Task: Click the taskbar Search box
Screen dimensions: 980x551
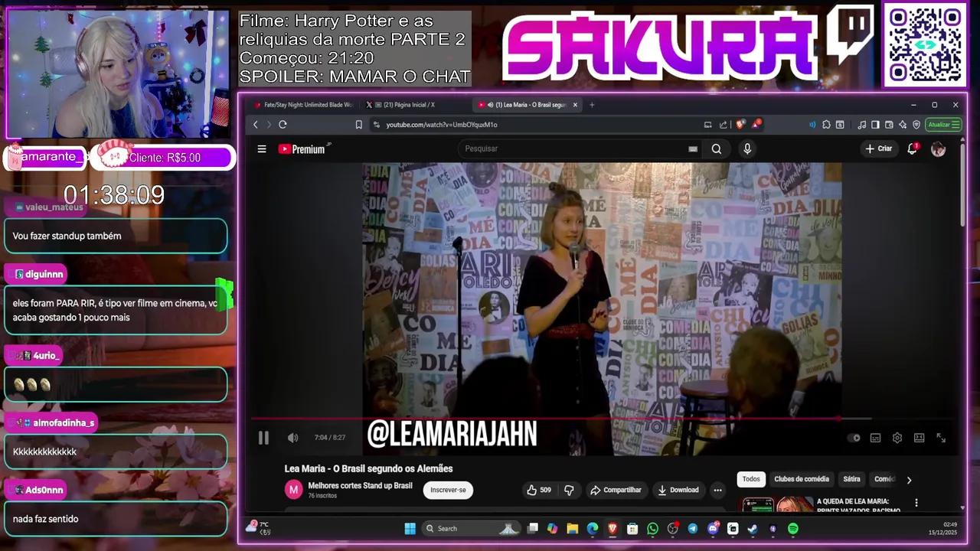Action: point(471,528)
